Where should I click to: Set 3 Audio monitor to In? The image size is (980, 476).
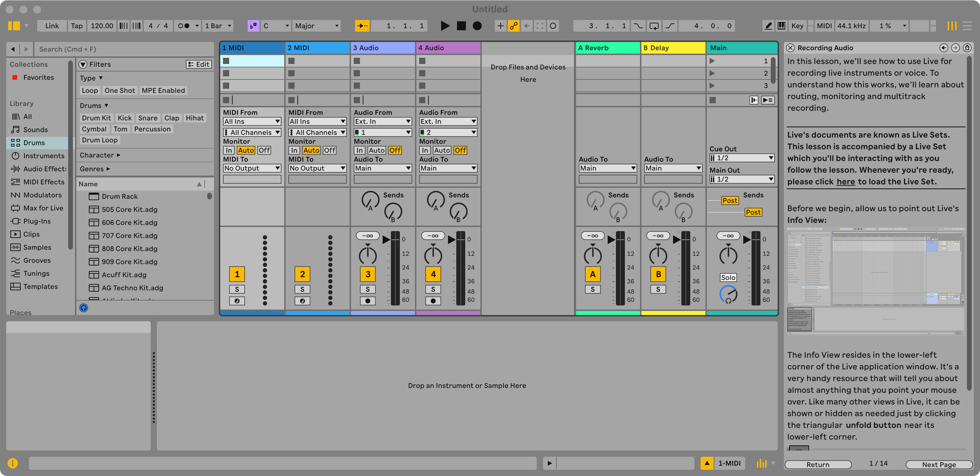point(359,151)
